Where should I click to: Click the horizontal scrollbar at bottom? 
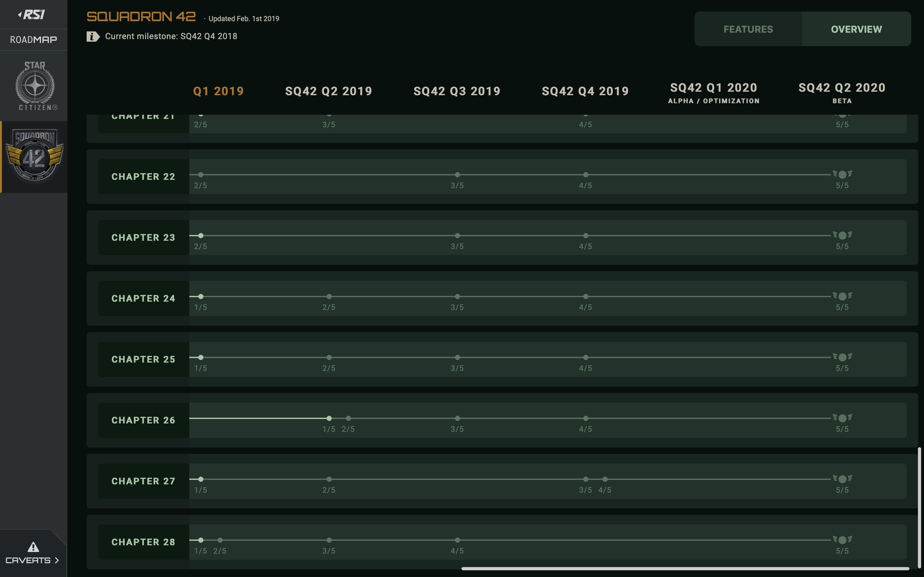(685, 569)
